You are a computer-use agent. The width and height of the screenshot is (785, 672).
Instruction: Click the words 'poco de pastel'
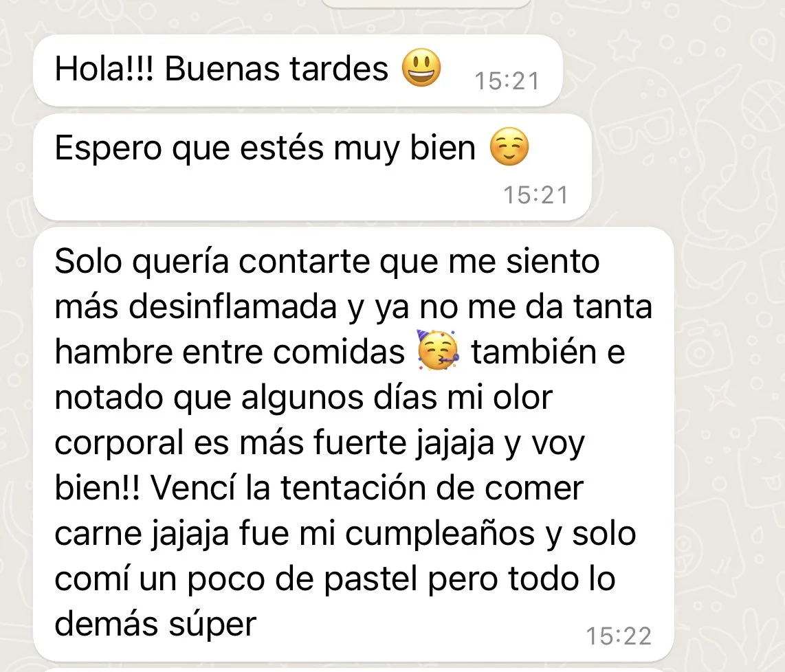click(x=302, y=579)
